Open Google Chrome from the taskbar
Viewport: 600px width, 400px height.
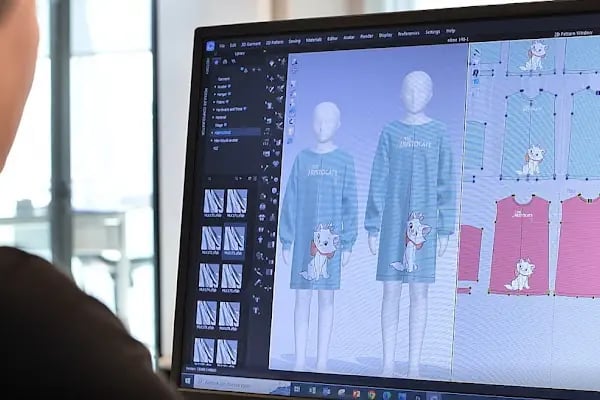click(x=371, y=394)
